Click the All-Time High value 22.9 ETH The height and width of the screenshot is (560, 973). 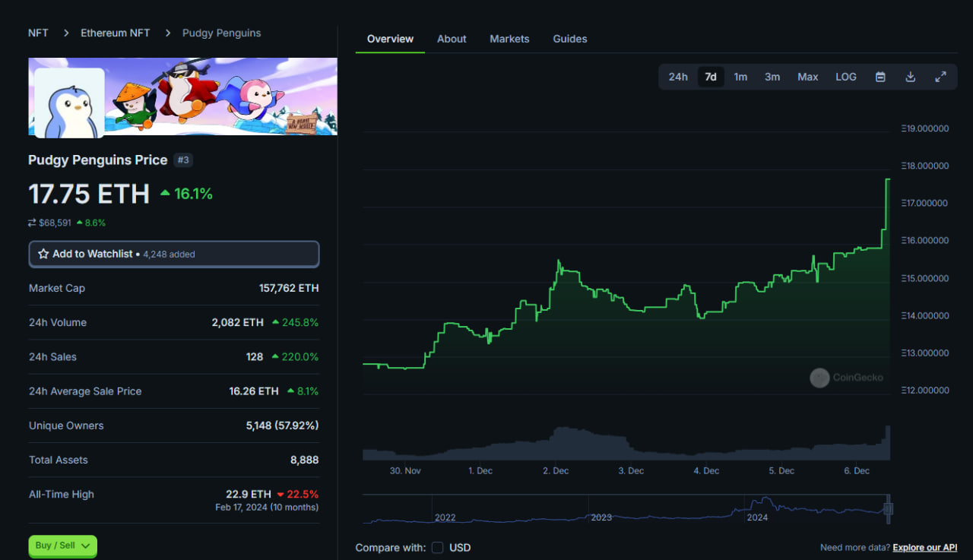coord(249,494)
